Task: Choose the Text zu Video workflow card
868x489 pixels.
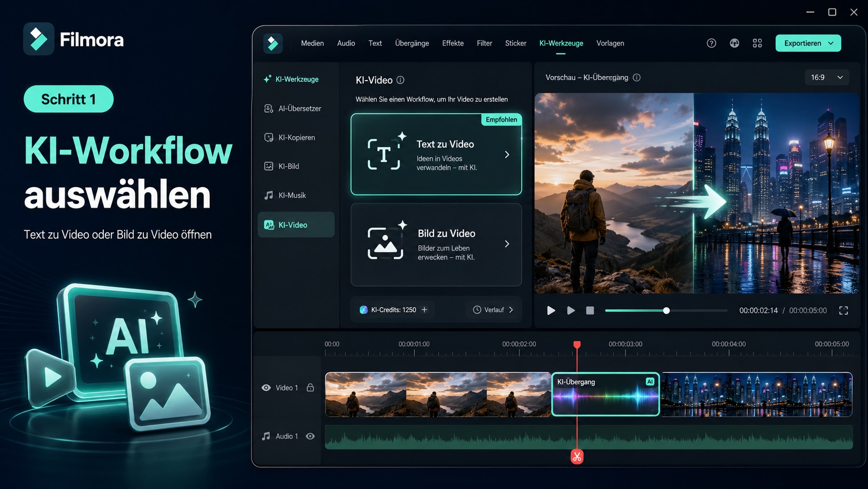Action: pyautogui.click(x=436, y=154)
